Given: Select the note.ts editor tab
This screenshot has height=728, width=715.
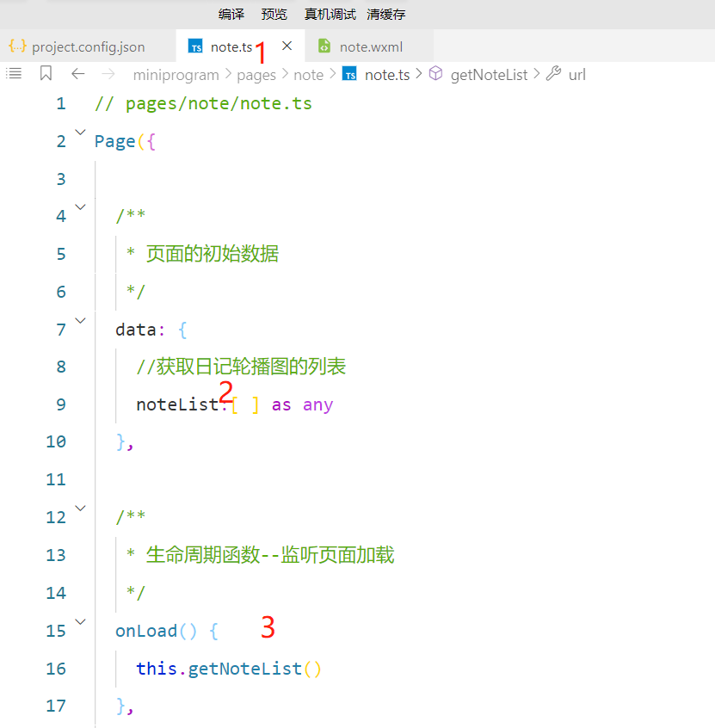Looking at the screenshot, I should 240,46.
